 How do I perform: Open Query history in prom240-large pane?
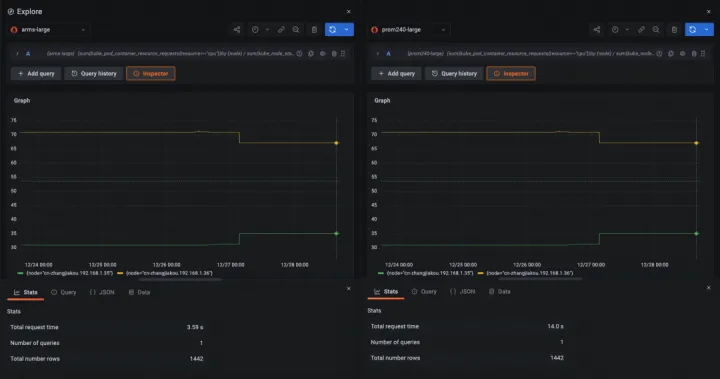pyautogui.click(x=454, y=74)
